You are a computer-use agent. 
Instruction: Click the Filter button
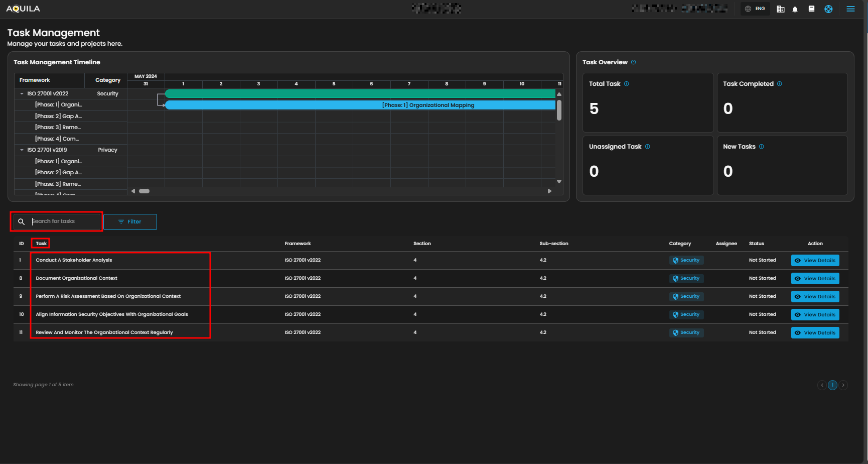[130, 222]
